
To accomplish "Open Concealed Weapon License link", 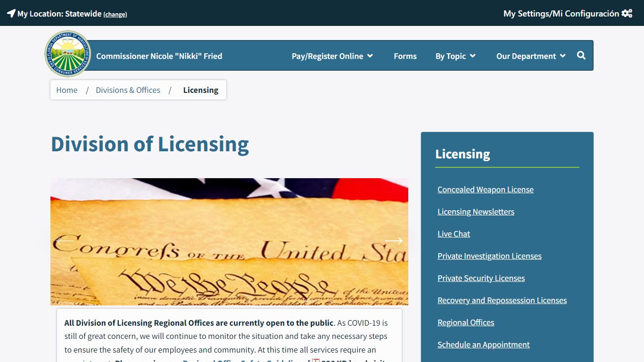I will (486, 189).
